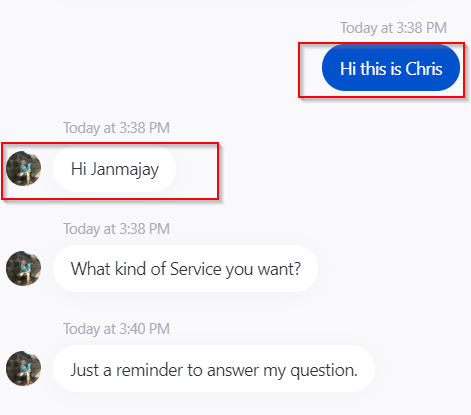The height and width of the screenshot is (415, 471).
Task: Click the word 'Service' in the question bubble
Action: pos(196,269)
